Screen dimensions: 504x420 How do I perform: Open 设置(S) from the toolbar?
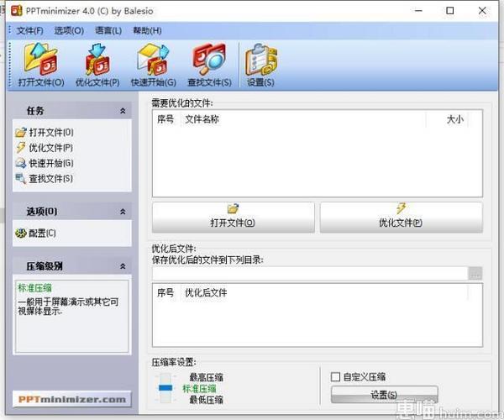pyautogui.click(x=260, y=65)
